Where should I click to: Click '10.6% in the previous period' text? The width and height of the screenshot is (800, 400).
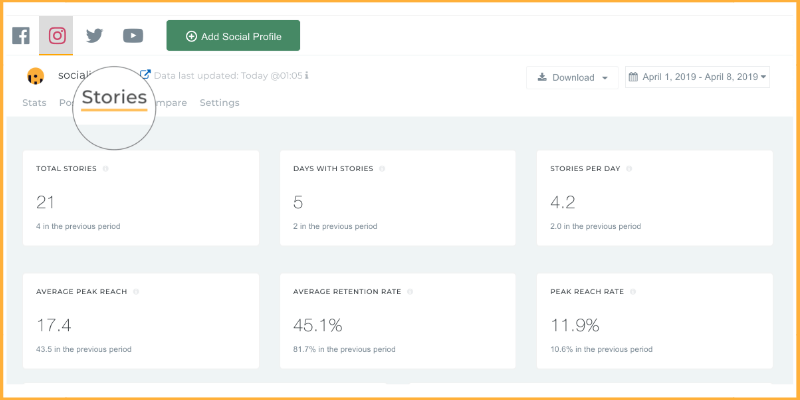601,349
